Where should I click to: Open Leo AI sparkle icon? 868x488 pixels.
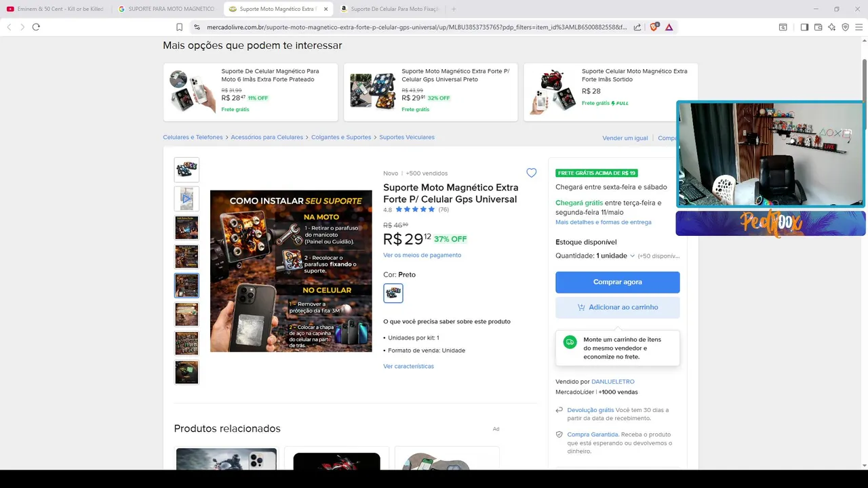pyautogui.click(x=832, y=27)
